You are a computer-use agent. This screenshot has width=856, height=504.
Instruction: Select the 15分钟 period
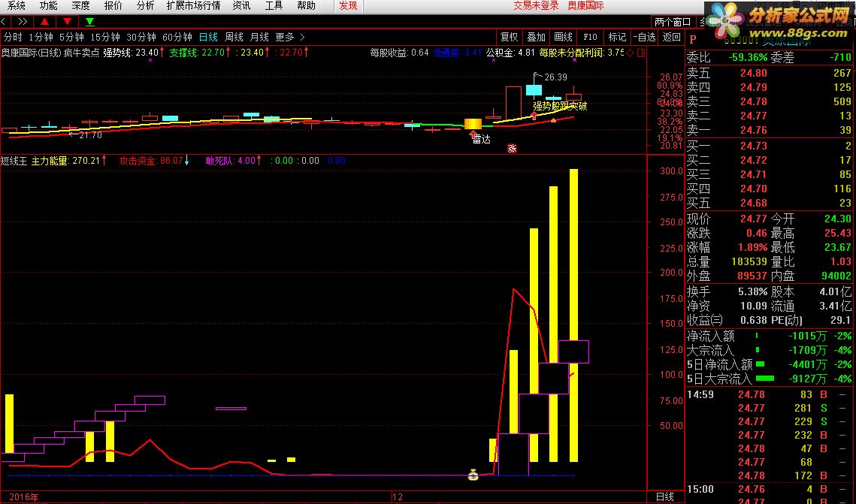pyautogui.click(x=104, y=37)
